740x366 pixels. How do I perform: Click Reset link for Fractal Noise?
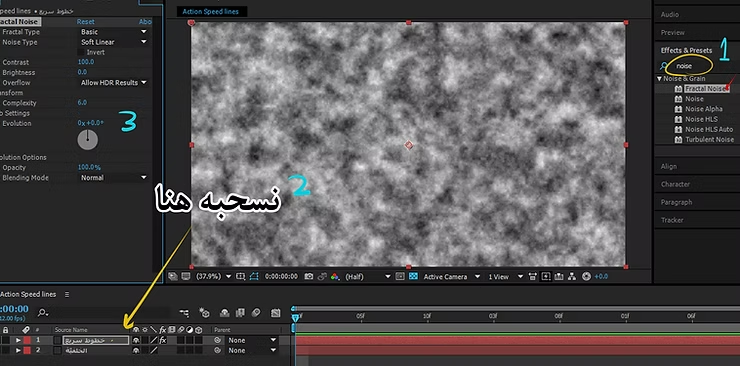(85, 22)
